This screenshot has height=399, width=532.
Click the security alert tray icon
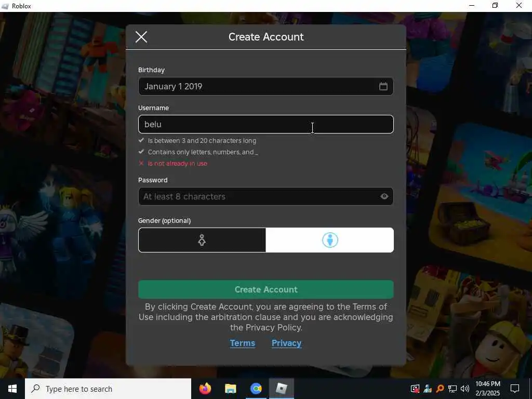[x=415, y=389]
